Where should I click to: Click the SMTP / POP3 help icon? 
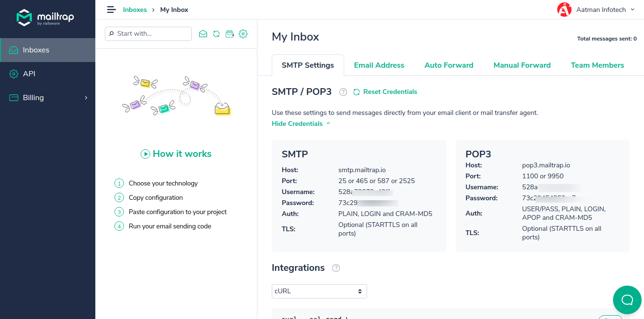click(343, 92)
